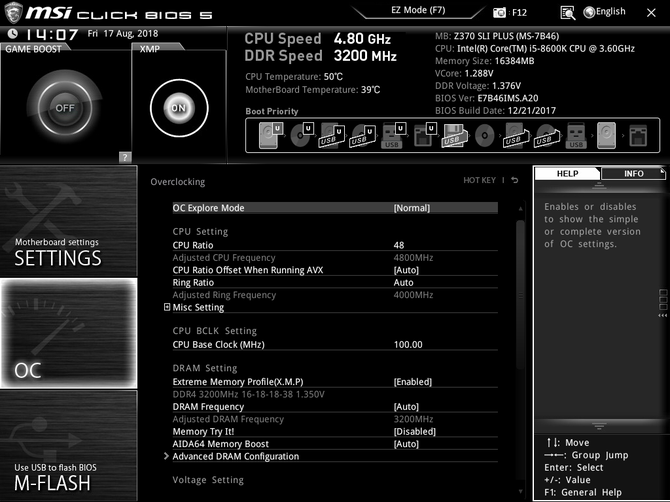
Task: Switch to EZ Mode (F7)
Action: 418,10
